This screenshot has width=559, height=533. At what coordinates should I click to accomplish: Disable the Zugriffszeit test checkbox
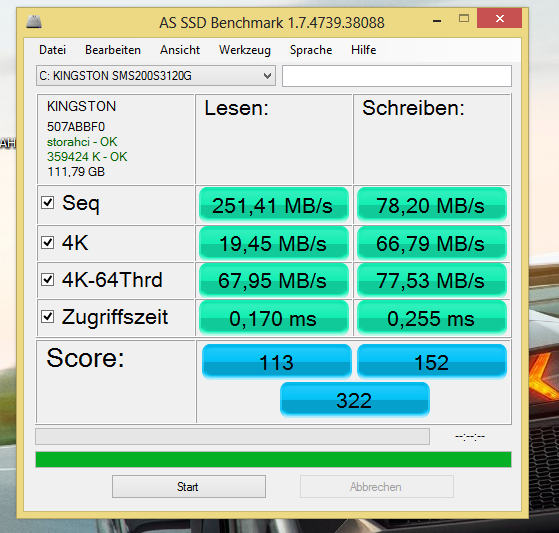click(x=47, y=317)
